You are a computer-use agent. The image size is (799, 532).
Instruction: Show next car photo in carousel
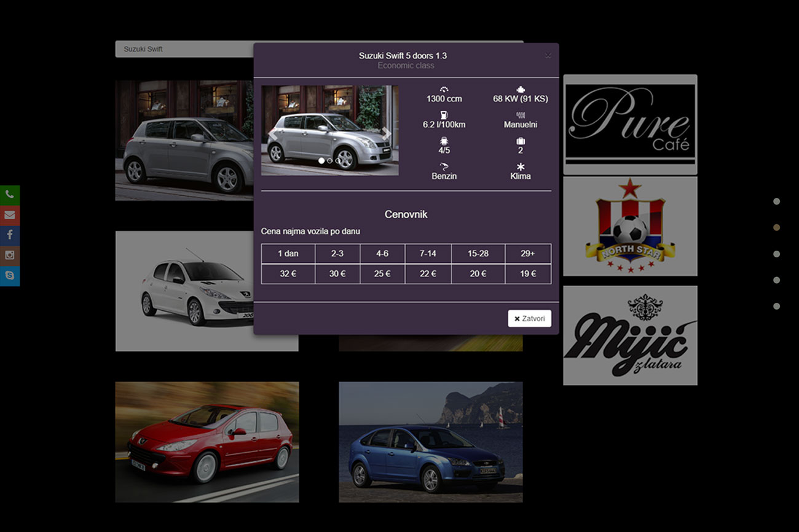point(387,133)
